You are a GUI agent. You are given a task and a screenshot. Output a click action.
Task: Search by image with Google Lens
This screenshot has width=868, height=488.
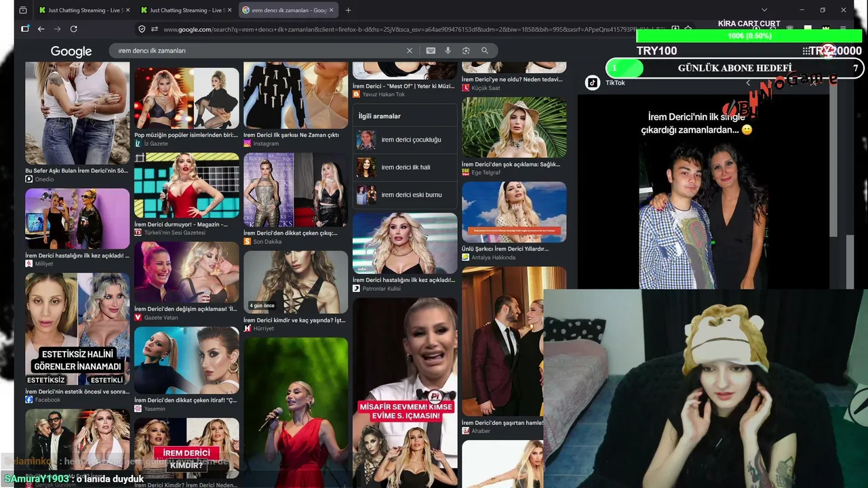[x=466, y=51]
